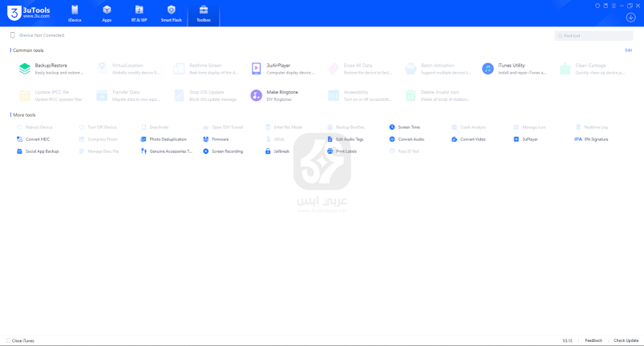The width and height of the screenshot is (644, 346).
Task: Open the Firmware tool
Action: [216, 139]
